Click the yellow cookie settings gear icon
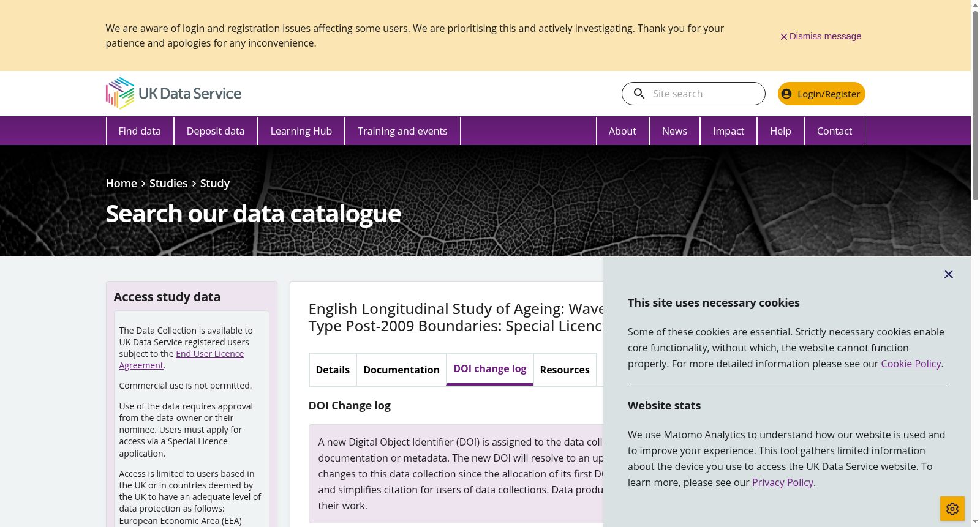The width and height of the screenshot is (980, 527). click(952, 509)
